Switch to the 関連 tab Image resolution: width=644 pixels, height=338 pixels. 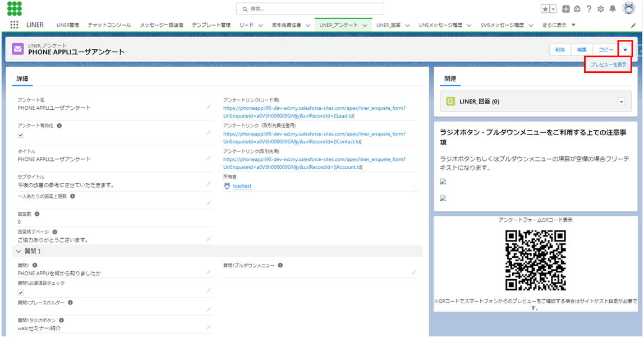pos(450,79)
